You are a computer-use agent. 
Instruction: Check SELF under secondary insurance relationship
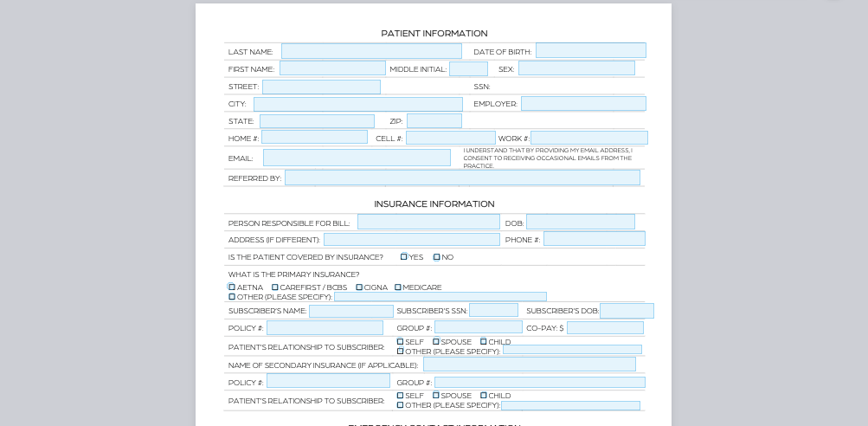coord(400,396)
